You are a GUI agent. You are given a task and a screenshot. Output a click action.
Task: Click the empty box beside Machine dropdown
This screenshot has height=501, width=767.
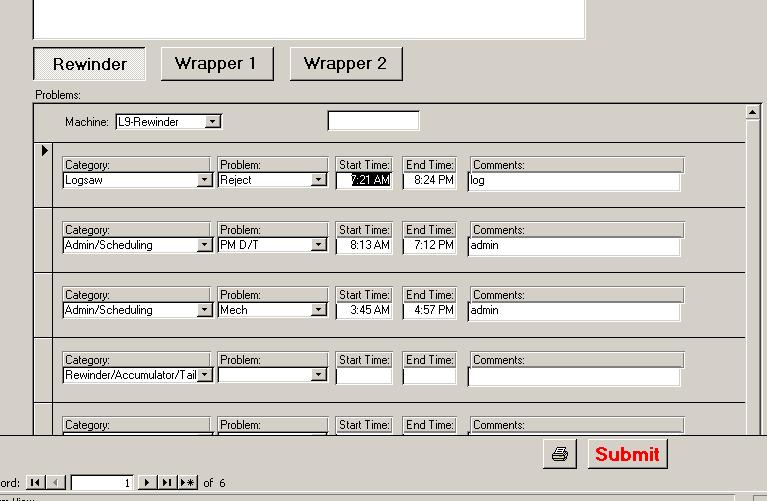tap(373, 121)
